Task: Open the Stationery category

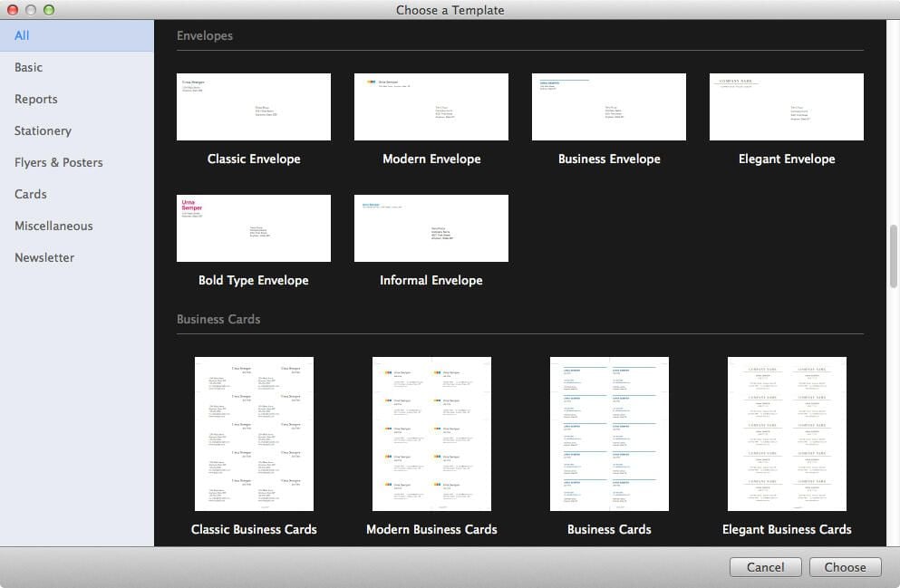Action: tap(77, 130)
